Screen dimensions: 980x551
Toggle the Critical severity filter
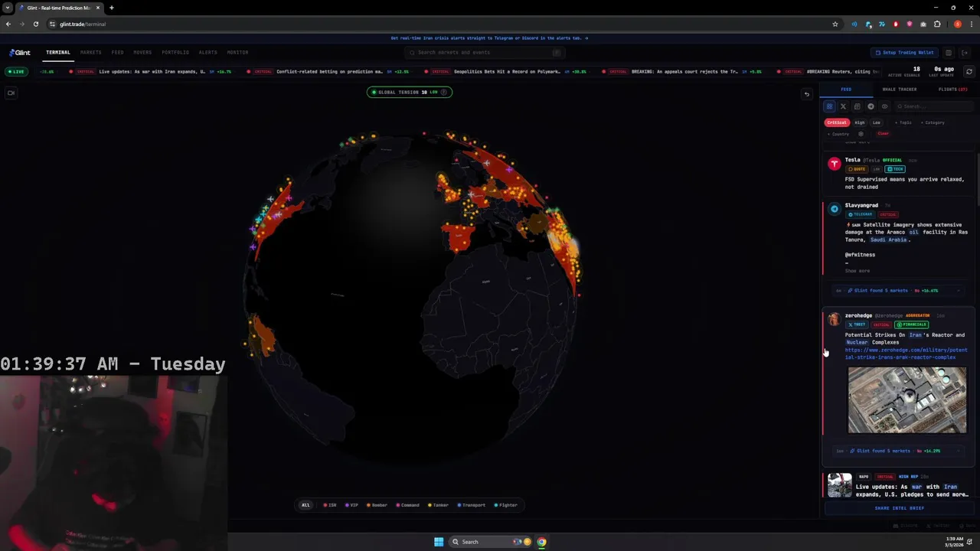[837, 122]
